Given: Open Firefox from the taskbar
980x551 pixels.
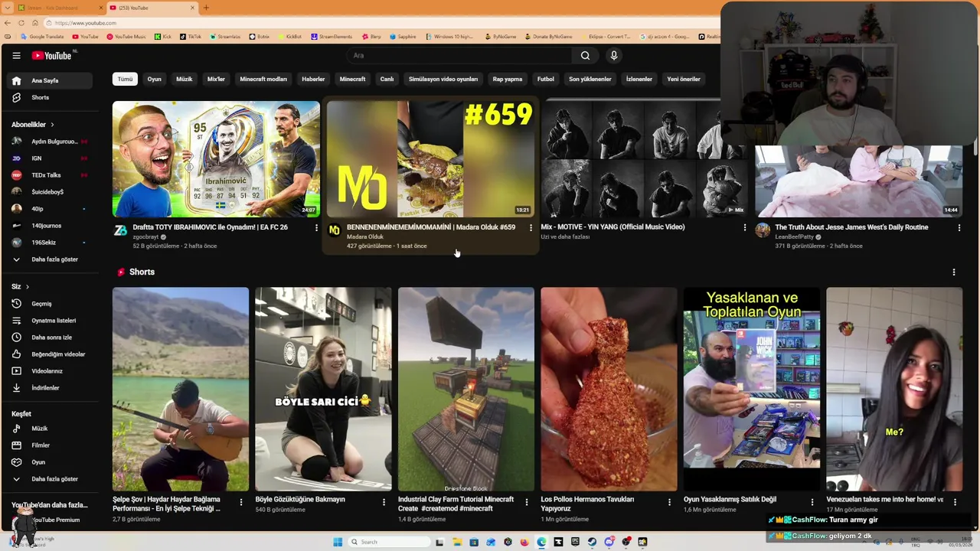Looking at the screenshot, I should pos(524,542).
